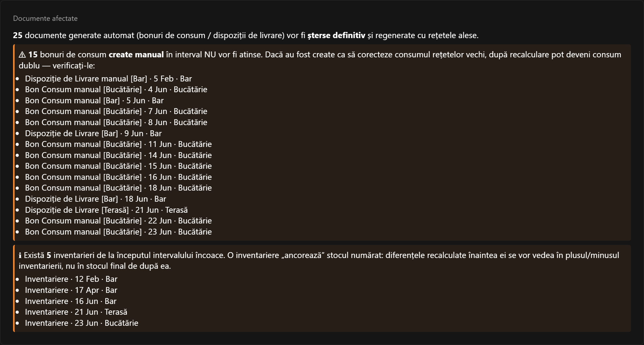Image resolution: width=644 pixels, height=345 pixels.
Task: Click the Documente afectate heading
Action: [x=45, y=19]
